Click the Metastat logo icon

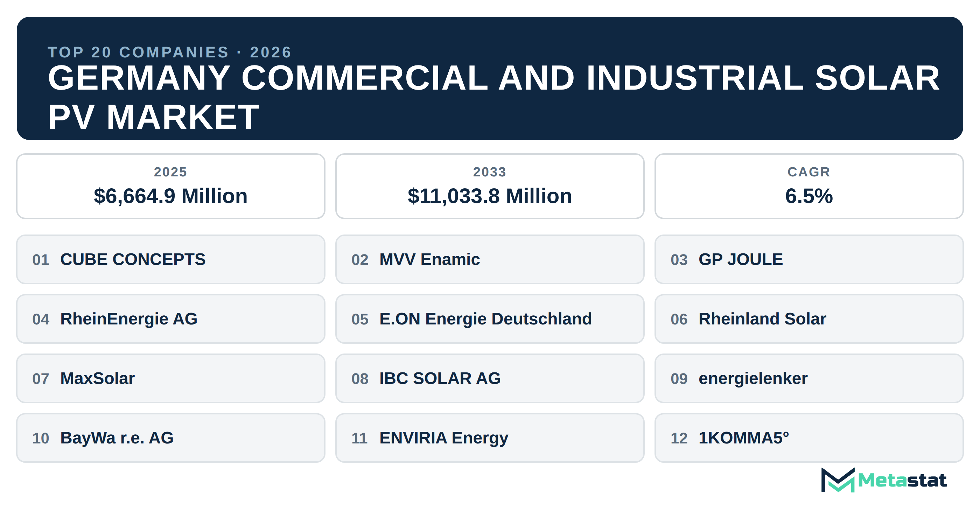[838, 480]
